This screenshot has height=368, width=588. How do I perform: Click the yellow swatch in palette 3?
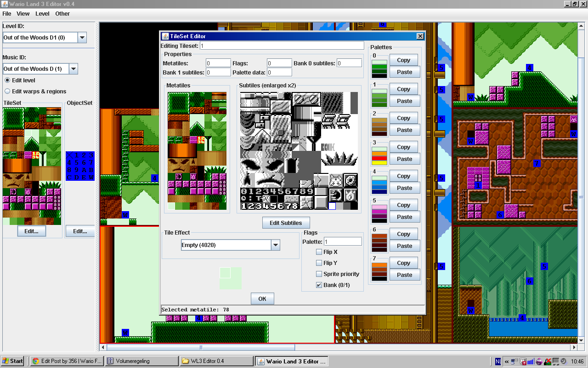coord(379,162)
